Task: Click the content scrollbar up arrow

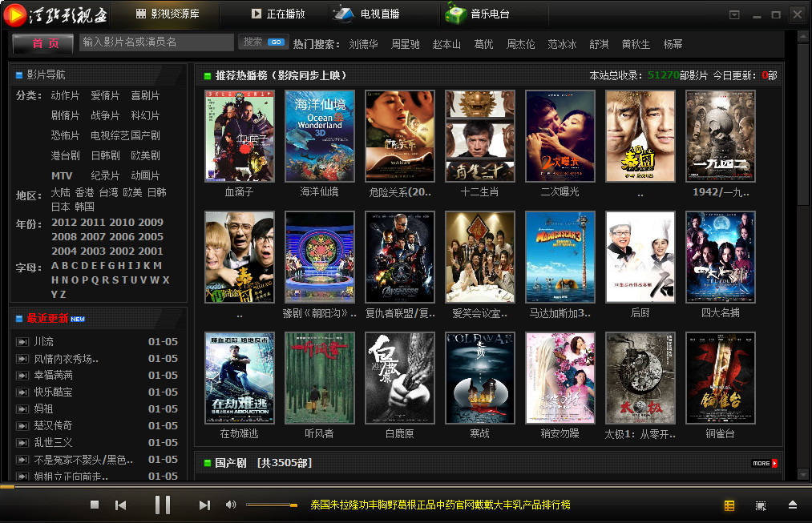Action: [803, 36]
